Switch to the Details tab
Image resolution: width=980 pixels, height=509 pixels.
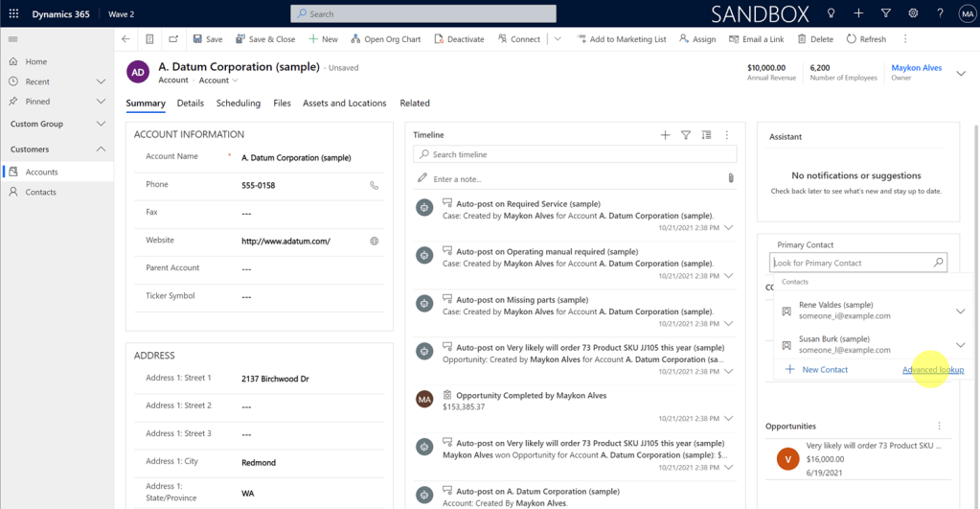point(190,104)
